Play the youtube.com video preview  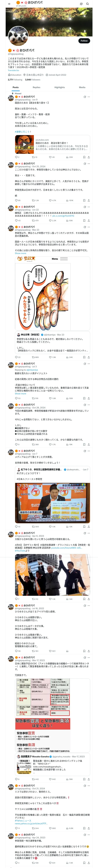click(x=24, y=145)
